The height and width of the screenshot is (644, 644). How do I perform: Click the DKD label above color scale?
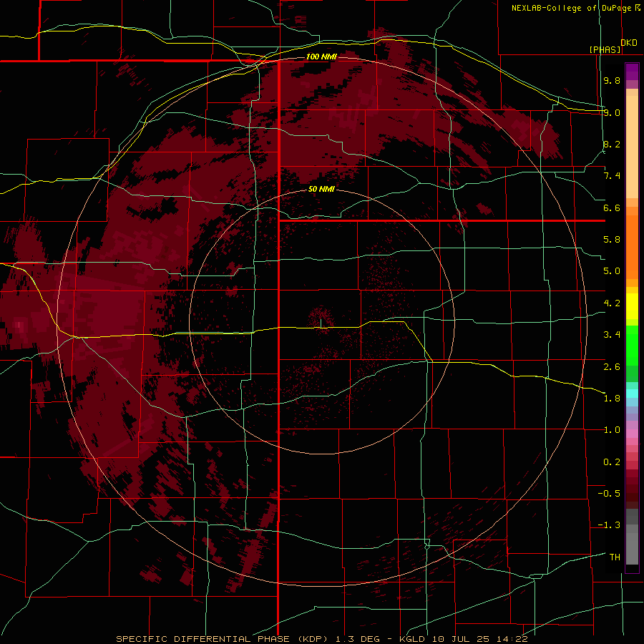(629, 43)
